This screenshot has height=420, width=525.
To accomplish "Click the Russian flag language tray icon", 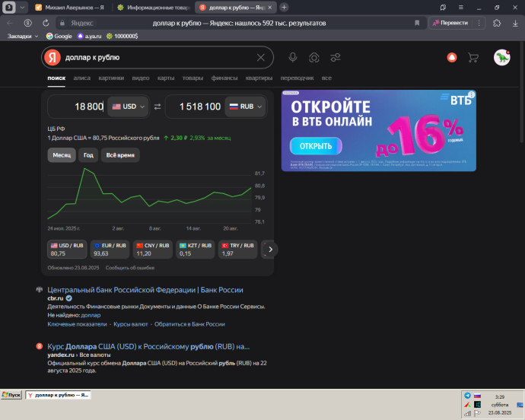I will click(477, 396).
